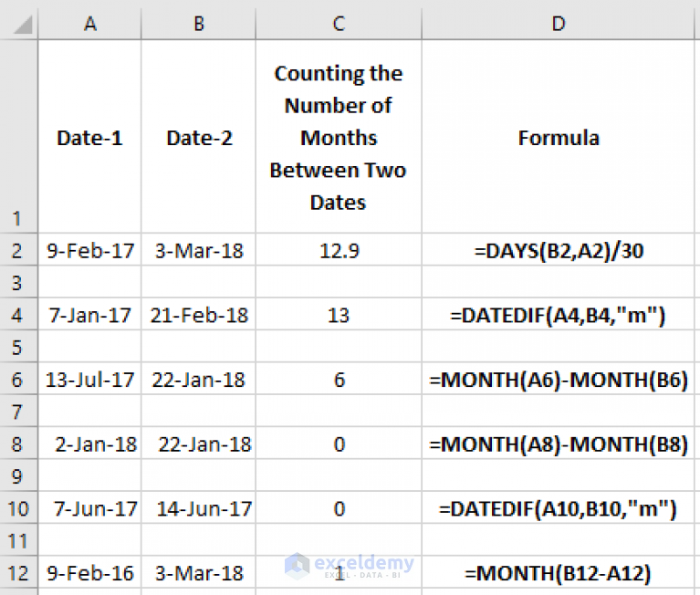Select row 6 header
700x595 pixels.
[x=18, y=379]
